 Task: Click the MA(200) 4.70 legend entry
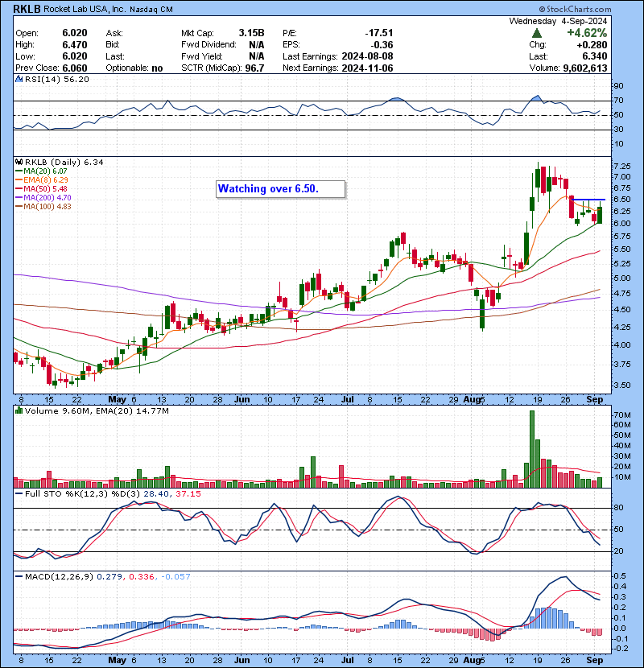point(43,198)
